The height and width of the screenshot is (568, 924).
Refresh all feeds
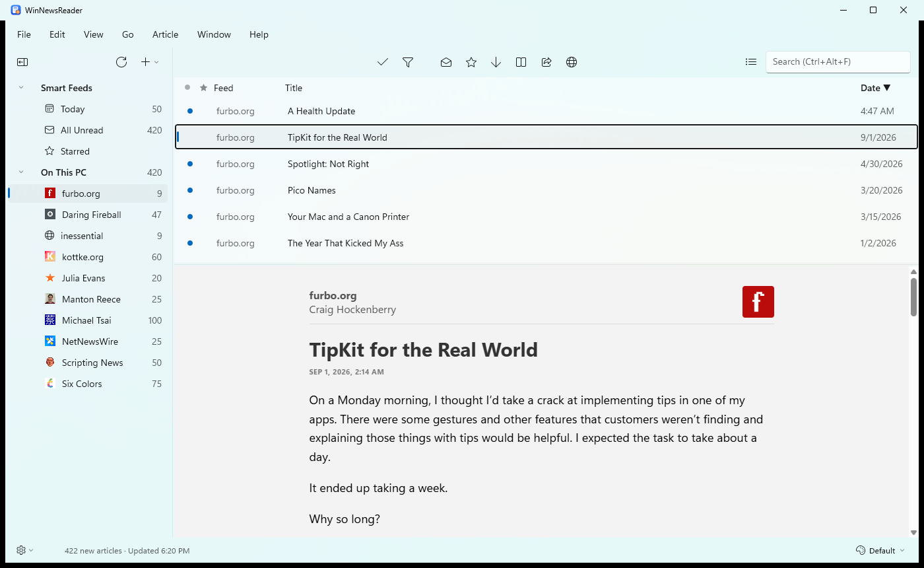click(x=121, y=62)
